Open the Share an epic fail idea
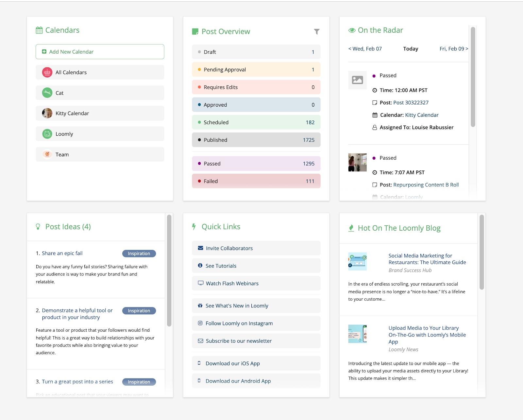Viewport: 523px width, 420px height. coord(62,253)
